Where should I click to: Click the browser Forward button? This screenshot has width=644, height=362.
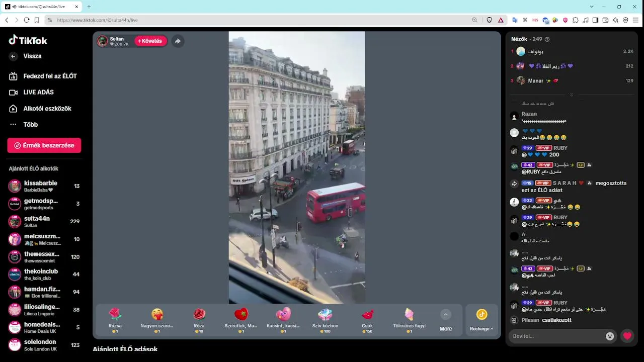(17, 20)
